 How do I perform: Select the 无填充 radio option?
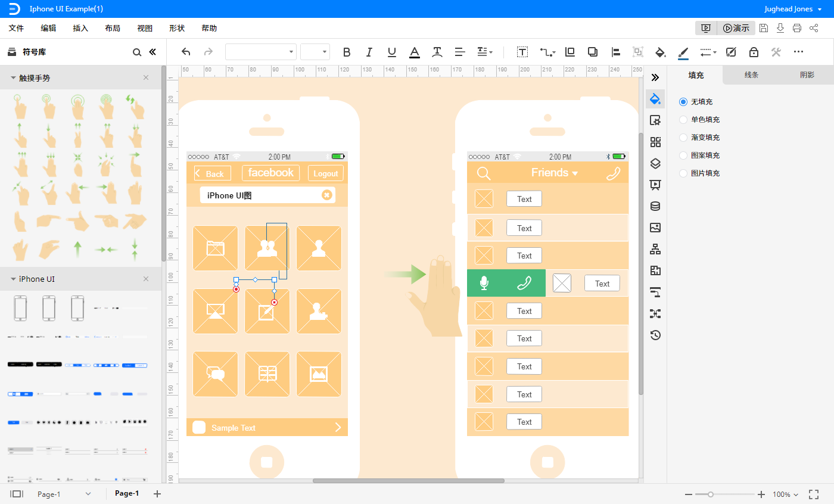point(683,102)
